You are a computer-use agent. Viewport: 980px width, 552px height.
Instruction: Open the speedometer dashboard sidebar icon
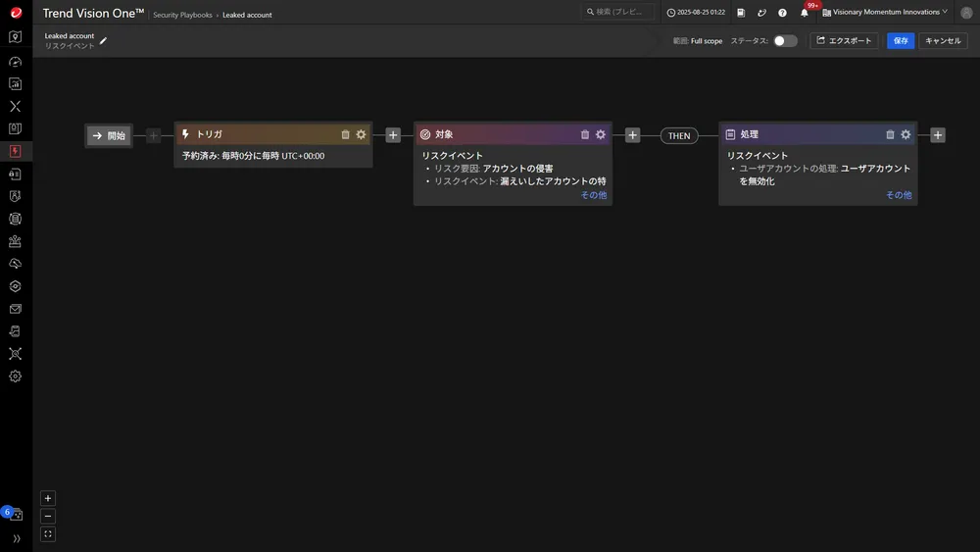tap(15, 62)
